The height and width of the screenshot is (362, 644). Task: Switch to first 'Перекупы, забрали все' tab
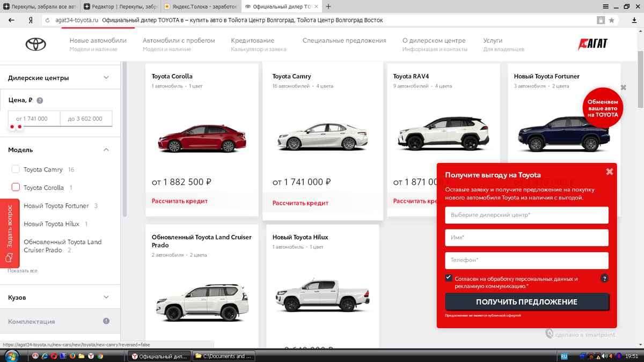click(40, 6)
